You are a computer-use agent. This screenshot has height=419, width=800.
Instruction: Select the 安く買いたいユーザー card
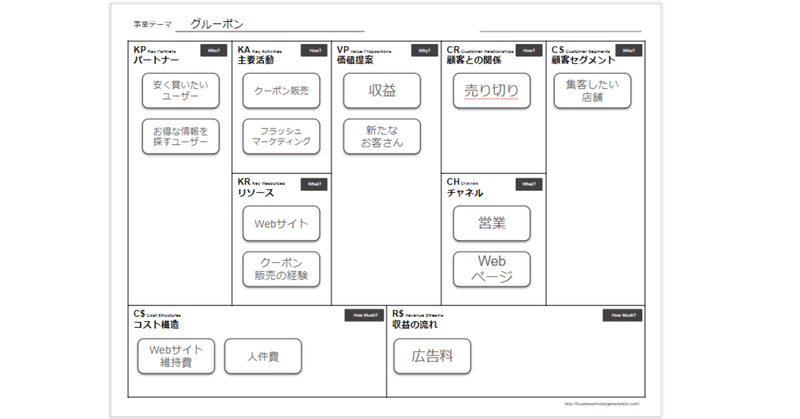(181, 91)
